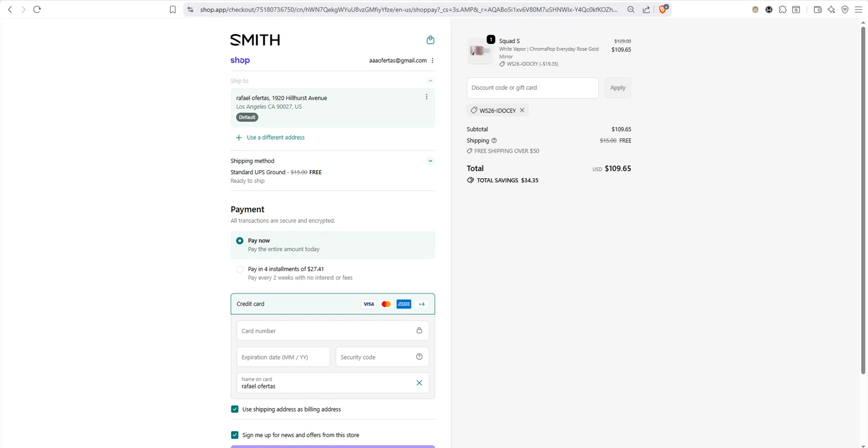Open the account options three-dot menu
Image resolution: width=868 pixels, height=448 pixels.
(432, 60)
